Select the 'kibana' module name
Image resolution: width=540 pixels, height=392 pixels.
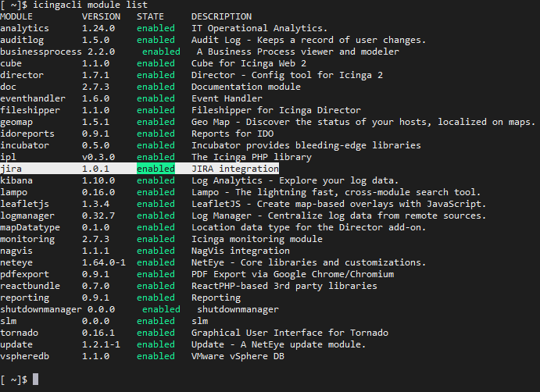tap(16, 180)
